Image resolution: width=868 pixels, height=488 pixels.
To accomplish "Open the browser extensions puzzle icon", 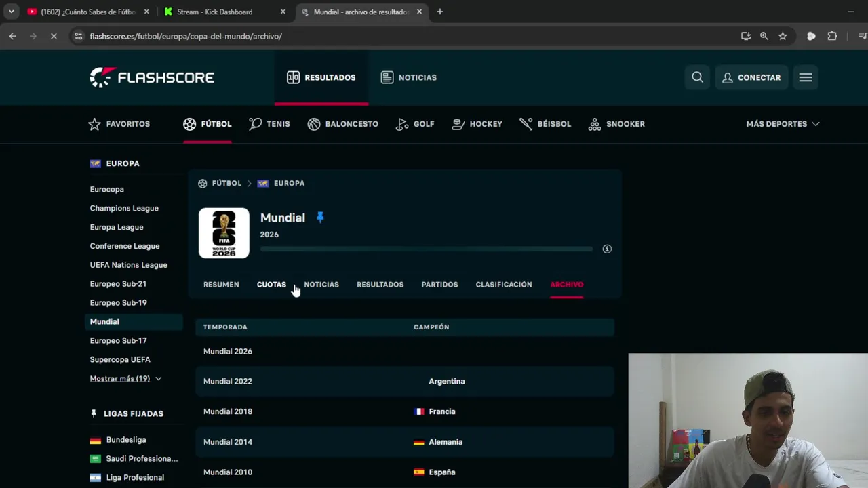I will (832, 36).
